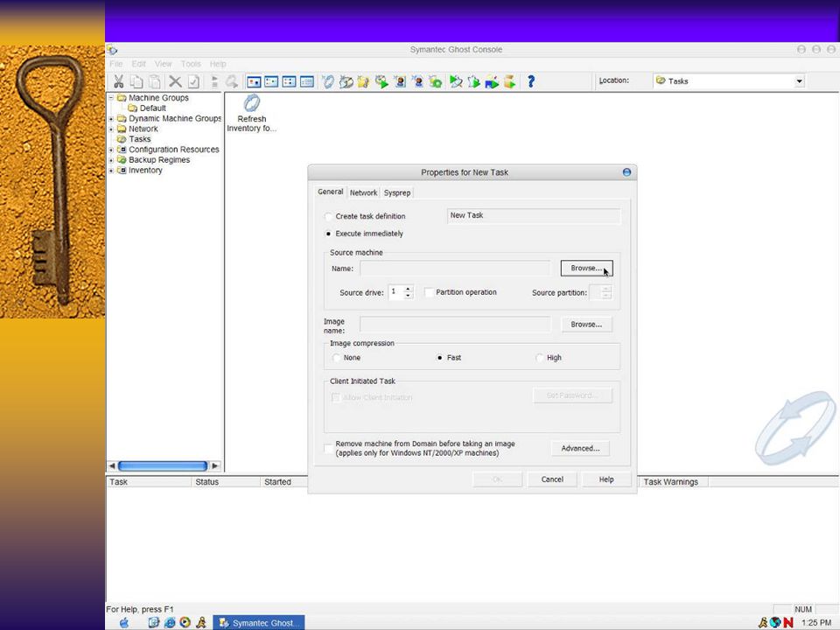Click the Image name text field

455,324
